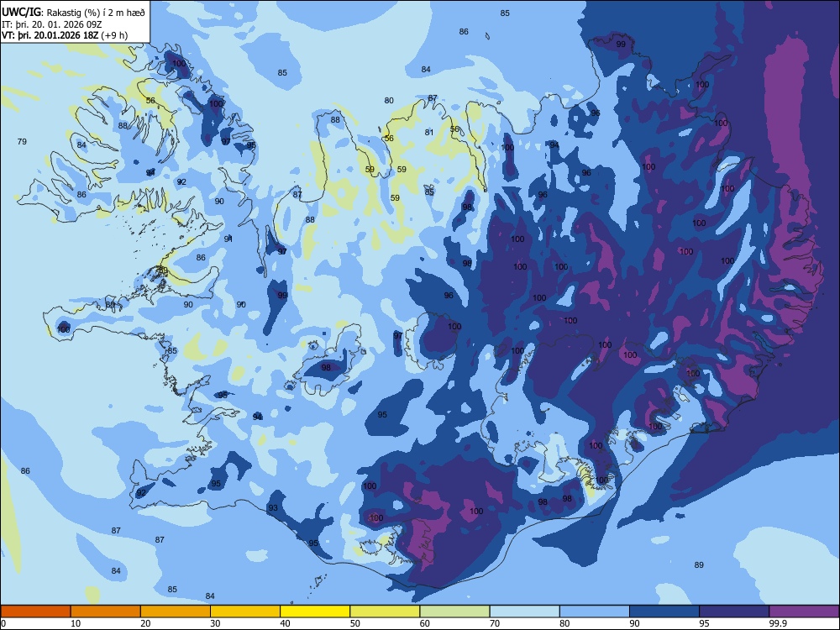Click the '89' humidity value over the southeast sea
Screen dimensions: 840x630
tap(699, 564)
